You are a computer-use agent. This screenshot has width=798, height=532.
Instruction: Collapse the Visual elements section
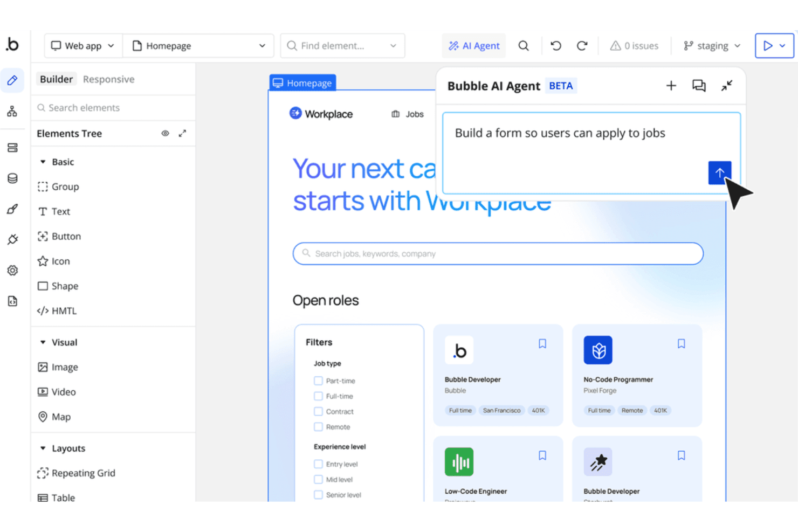tap(43, 342)
